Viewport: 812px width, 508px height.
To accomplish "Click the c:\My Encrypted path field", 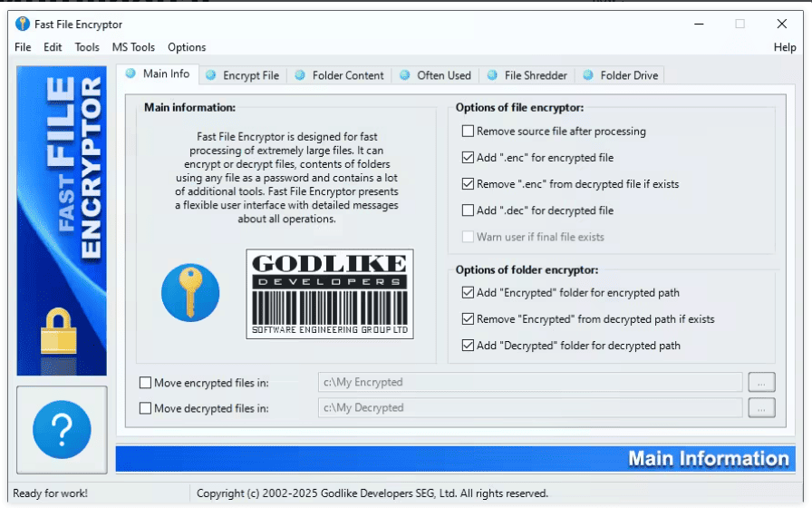I will (530, 382).
